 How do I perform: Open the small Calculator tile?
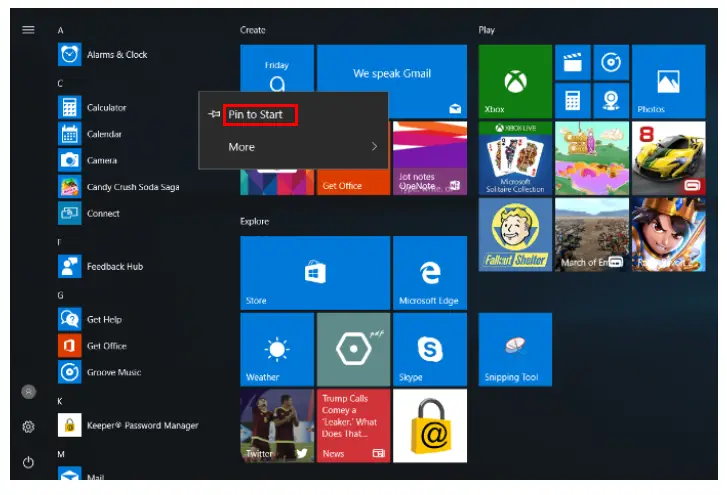click(573, 101)
